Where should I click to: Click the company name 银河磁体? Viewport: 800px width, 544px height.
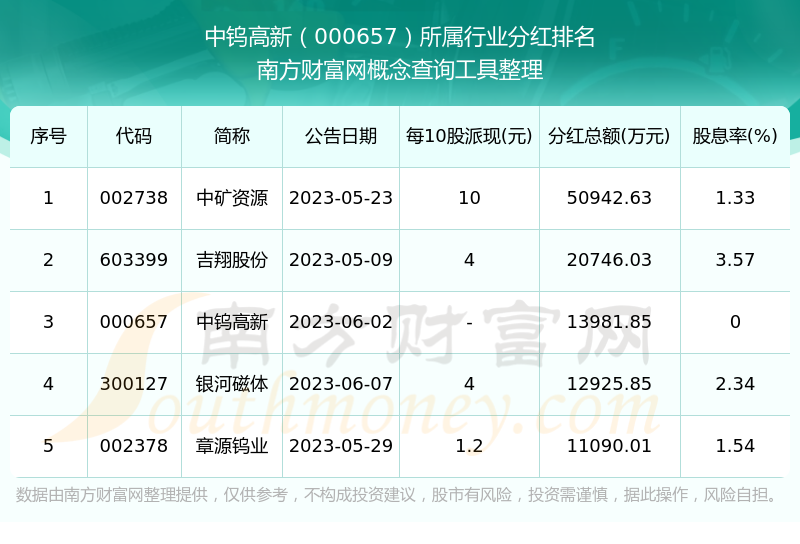(232, 384)
